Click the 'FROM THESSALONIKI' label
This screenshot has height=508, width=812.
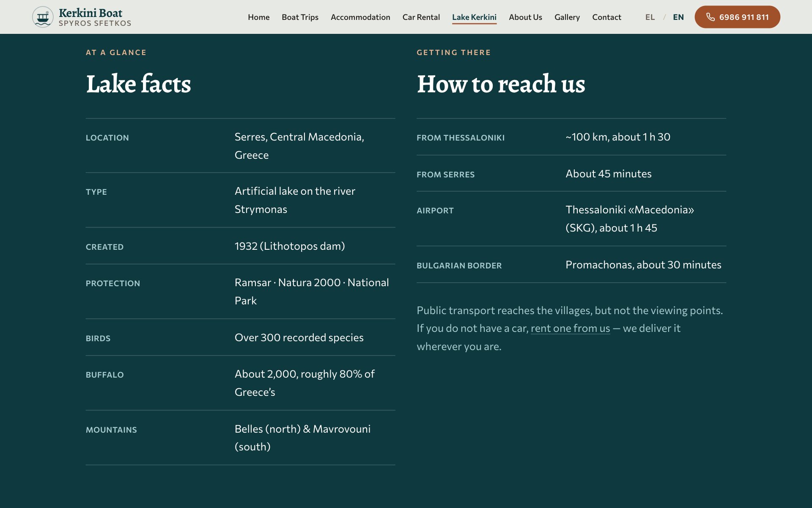coord(461,138)
